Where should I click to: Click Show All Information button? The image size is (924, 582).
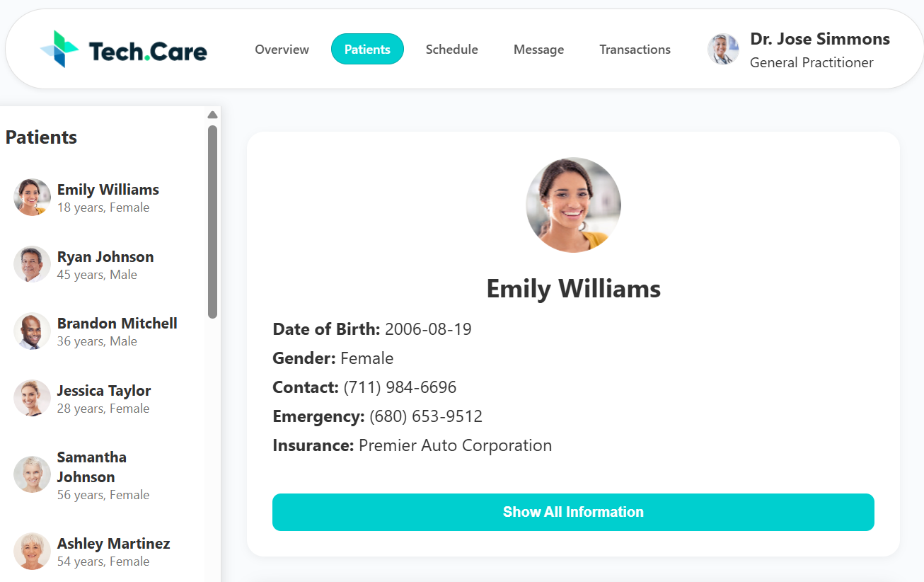(x=573, y=512)
